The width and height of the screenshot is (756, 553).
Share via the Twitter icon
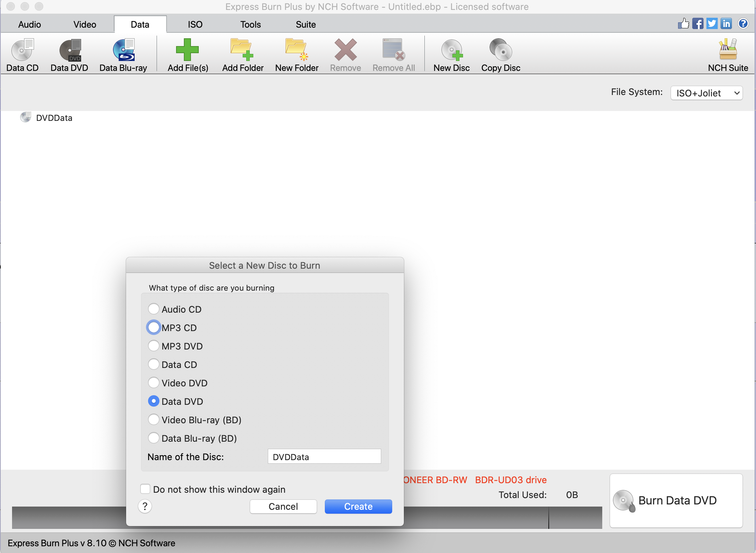712,24
